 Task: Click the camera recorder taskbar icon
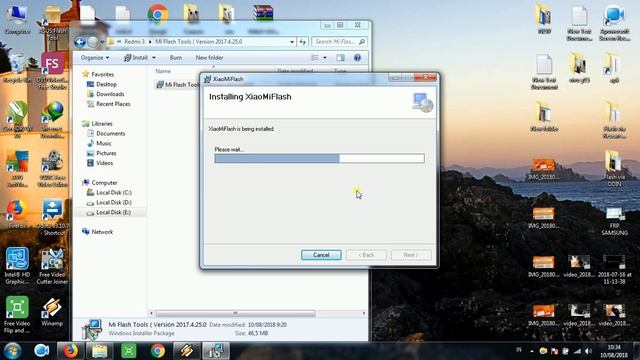[x=41, y=351]
